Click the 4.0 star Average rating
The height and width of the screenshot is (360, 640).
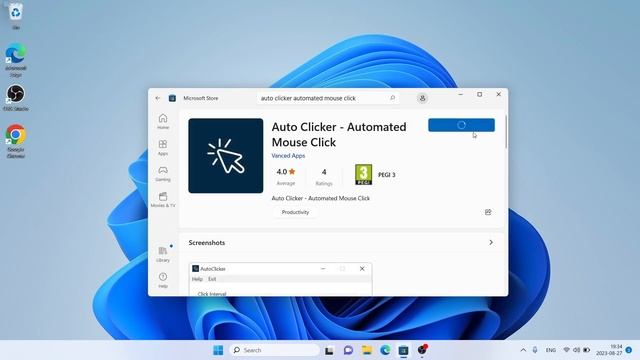(x=286, y=177)
